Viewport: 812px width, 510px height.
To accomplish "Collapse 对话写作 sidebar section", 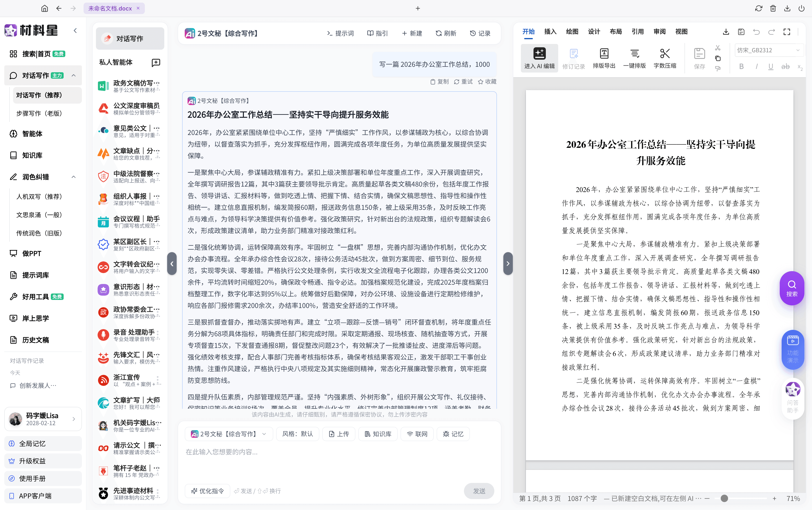I will click(73, 75).
